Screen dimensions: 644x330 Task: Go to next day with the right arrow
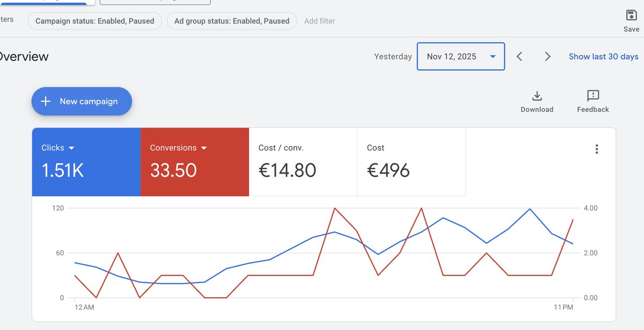coord(547,56)
